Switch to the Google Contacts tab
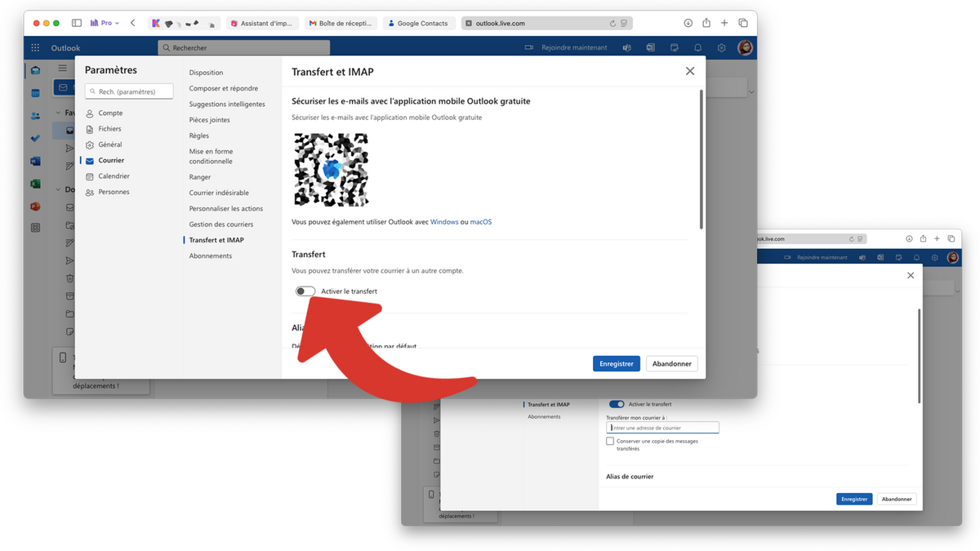Image resolution: width=980 pixels, height=551 pixels. click(x=419, y=24)
